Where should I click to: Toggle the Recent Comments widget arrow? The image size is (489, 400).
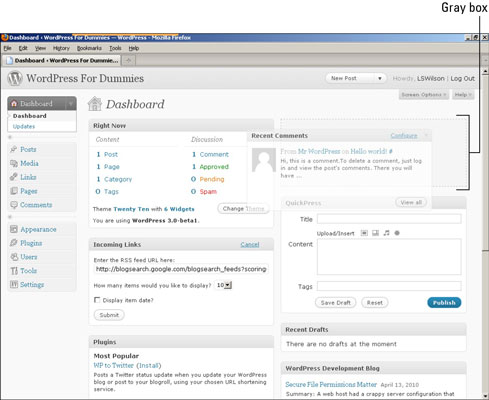click(426, 136)
